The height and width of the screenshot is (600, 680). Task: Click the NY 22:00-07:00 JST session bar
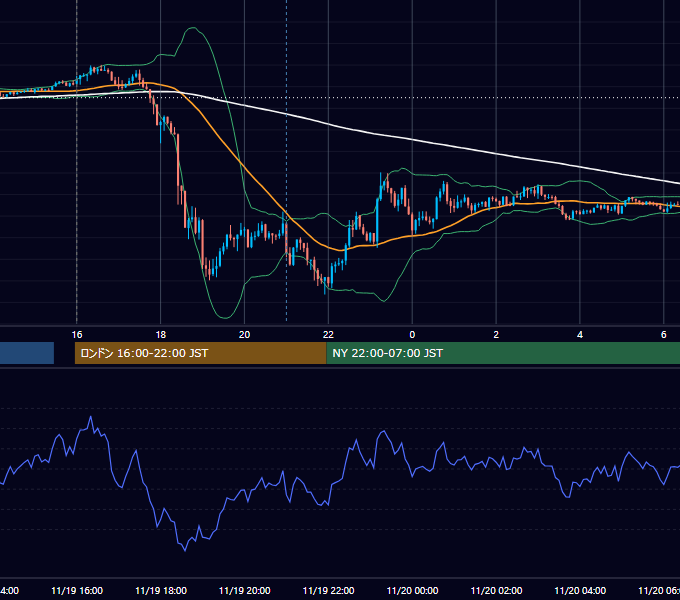[503, 353]
